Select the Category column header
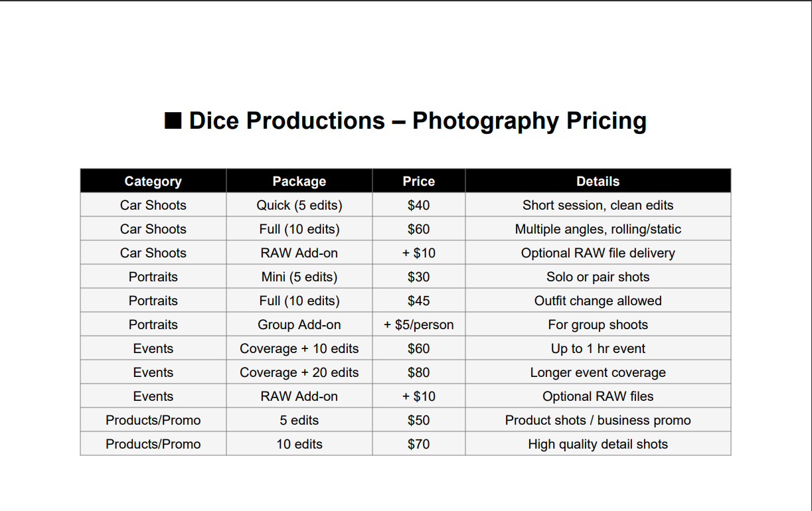Image resolution: width=812 pixels, height=511 pixels. tap(153, 181)
